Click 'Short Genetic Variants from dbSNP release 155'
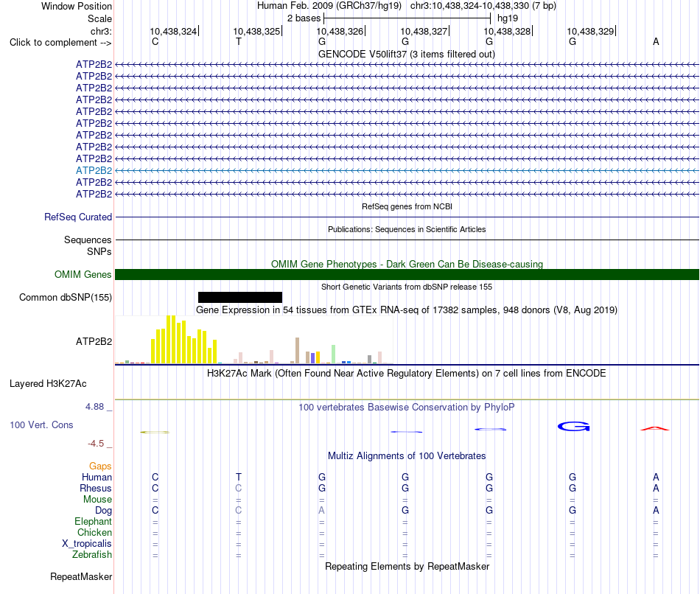 407,287
